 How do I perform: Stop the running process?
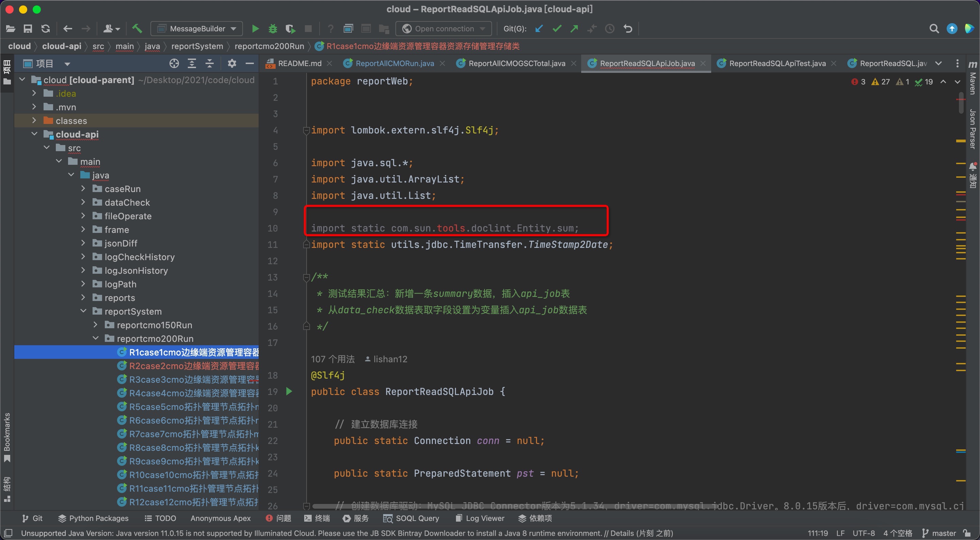tap(308, 28)
